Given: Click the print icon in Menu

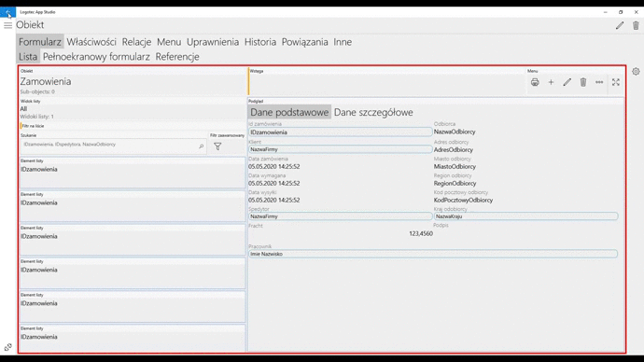Looking at the screenshot, I should [535, 82].
